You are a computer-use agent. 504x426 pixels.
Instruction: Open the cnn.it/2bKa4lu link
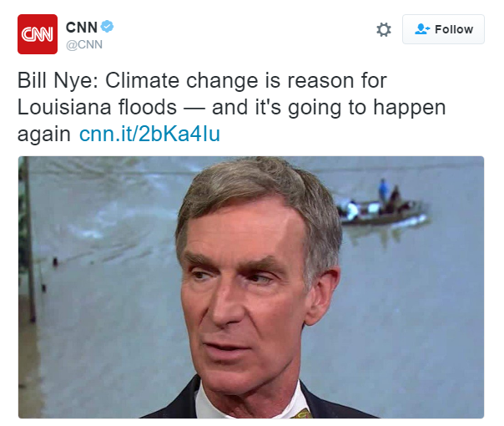click(x=149, y=134)
